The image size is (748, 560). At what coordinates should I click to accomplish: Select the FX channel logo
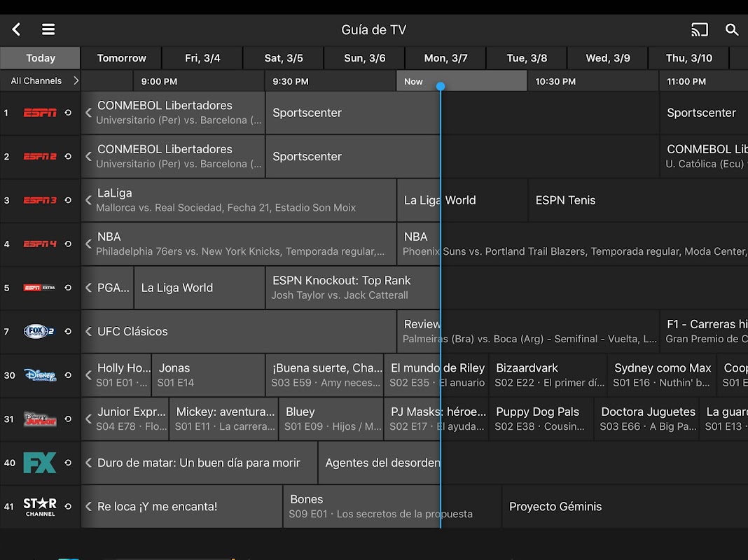click(40, 462)
